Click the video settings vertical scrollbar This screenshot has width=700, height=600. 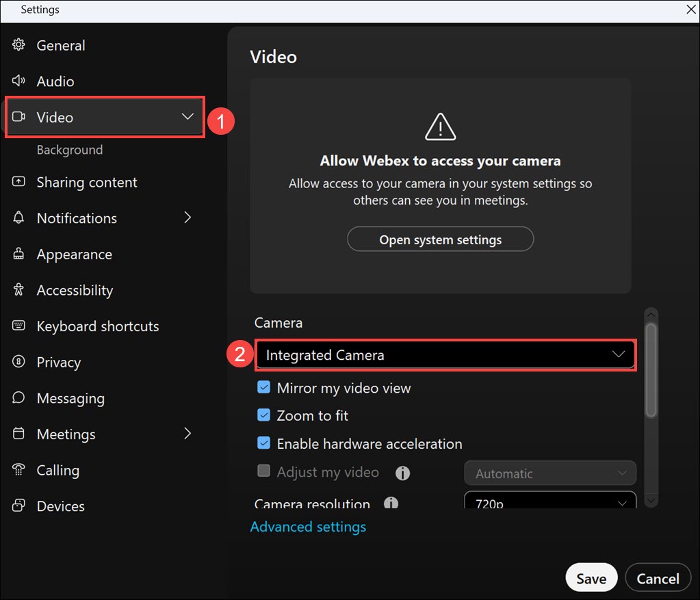[x=651, y=369]
